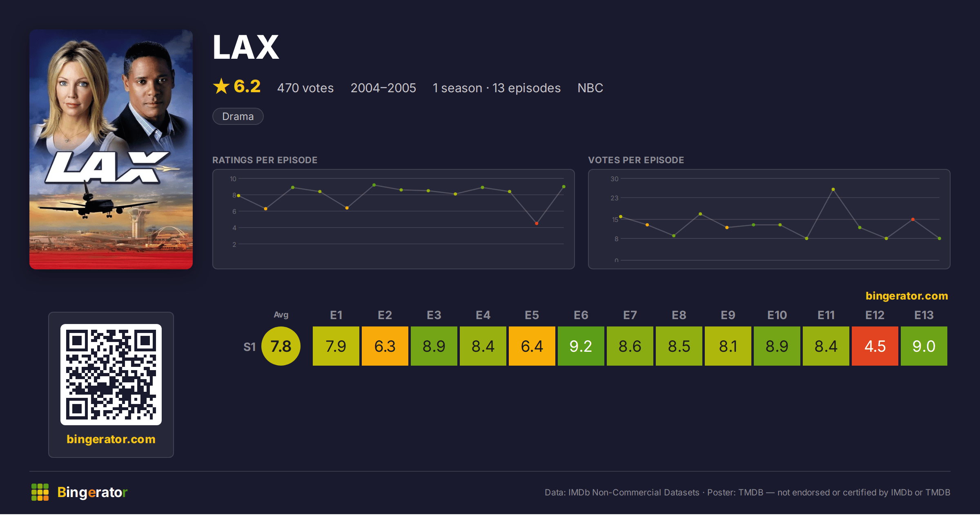
Task: Select the E6 rating tile 9.2
Action: click(581, 346)
